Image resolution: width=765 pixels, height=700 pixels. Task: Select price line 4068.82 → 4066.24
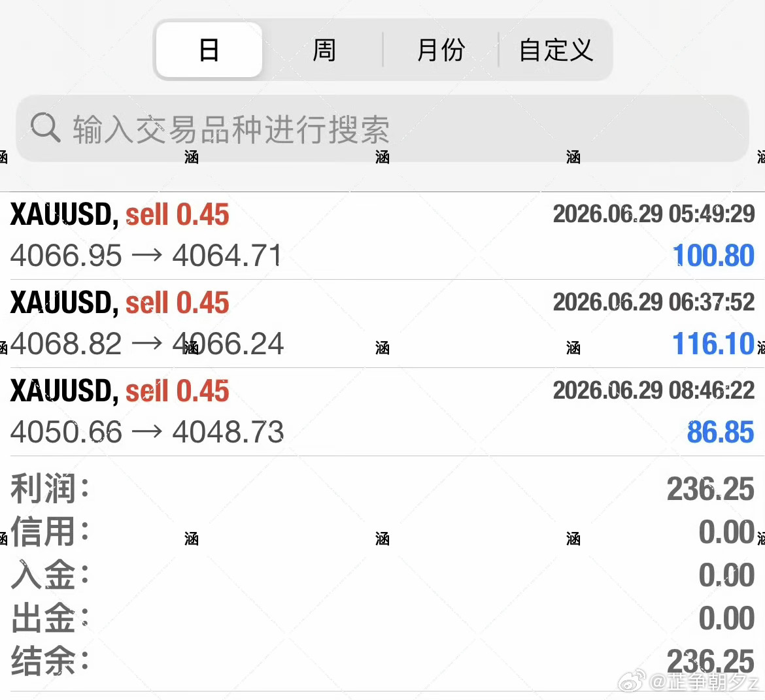[147, 343]
